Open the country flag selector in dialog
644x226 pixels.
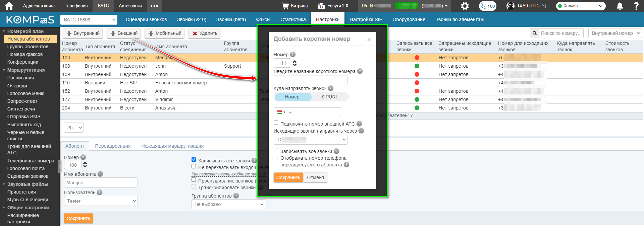point(281,112)
